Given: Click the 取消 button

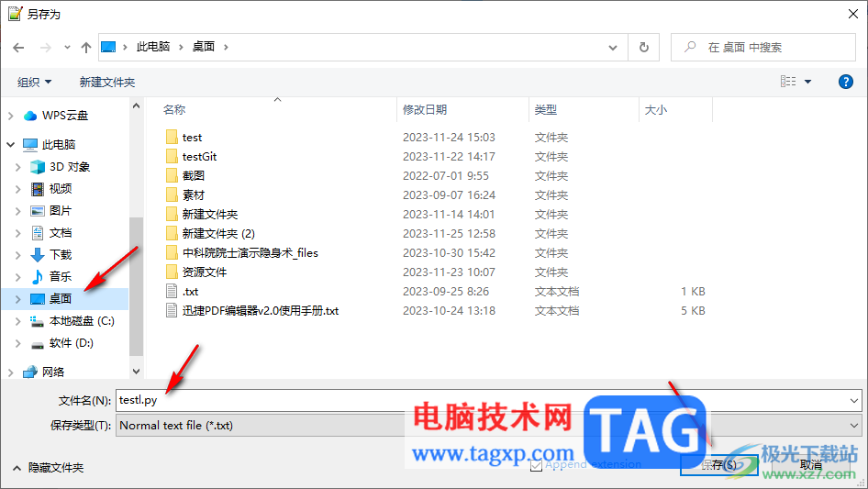Looking at the screenshot, I should [810, 464].
